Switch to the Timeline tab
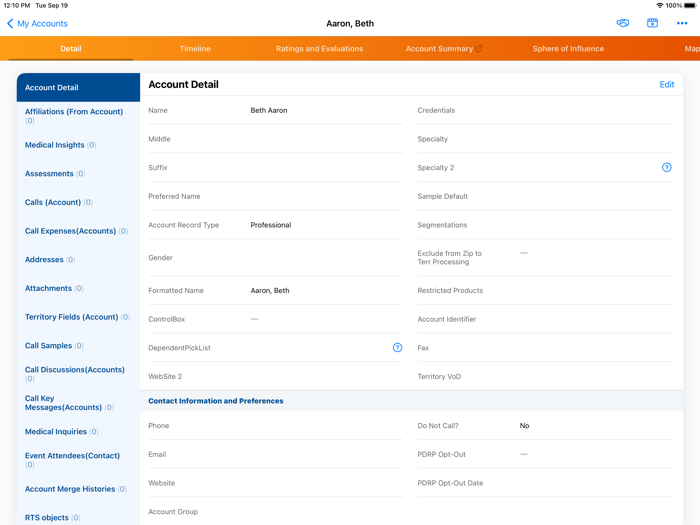This screenshot has height=525, width=700. tap(195, 49)
